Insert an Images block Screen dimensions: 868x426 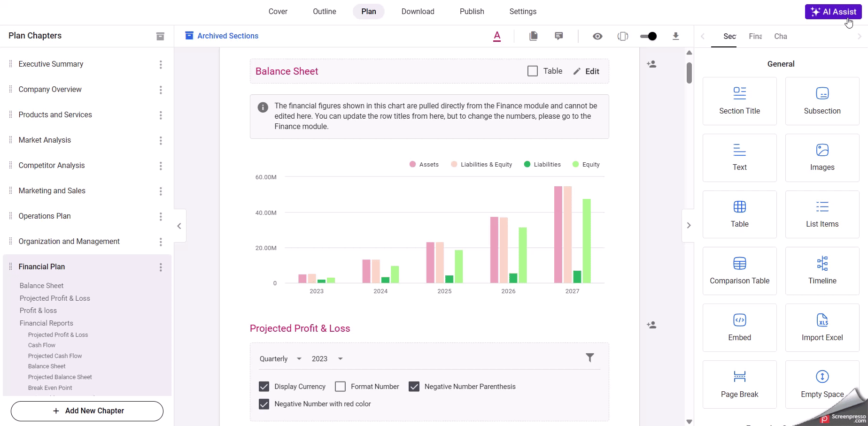point(822,158)
